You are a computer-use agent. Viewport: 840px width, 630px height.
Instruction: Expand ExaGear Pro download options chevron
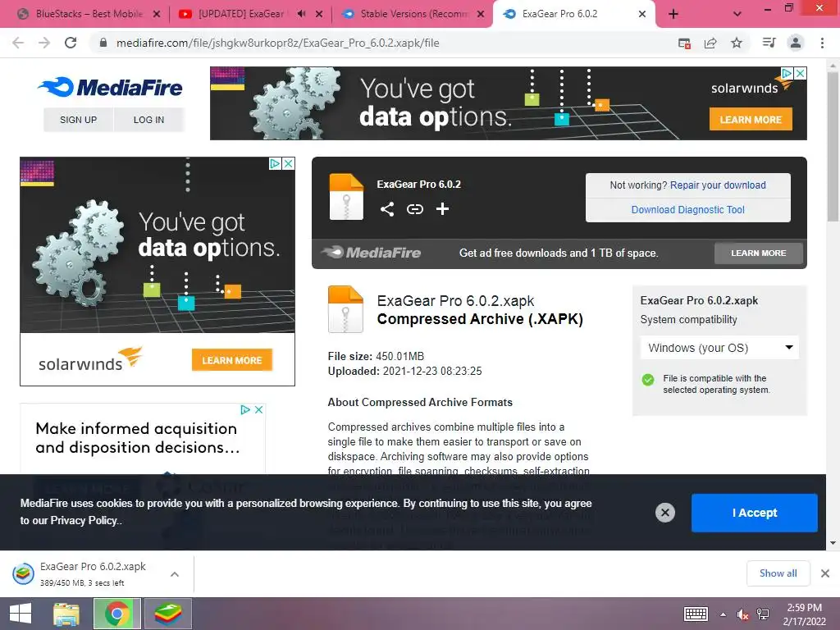[175, 573]
